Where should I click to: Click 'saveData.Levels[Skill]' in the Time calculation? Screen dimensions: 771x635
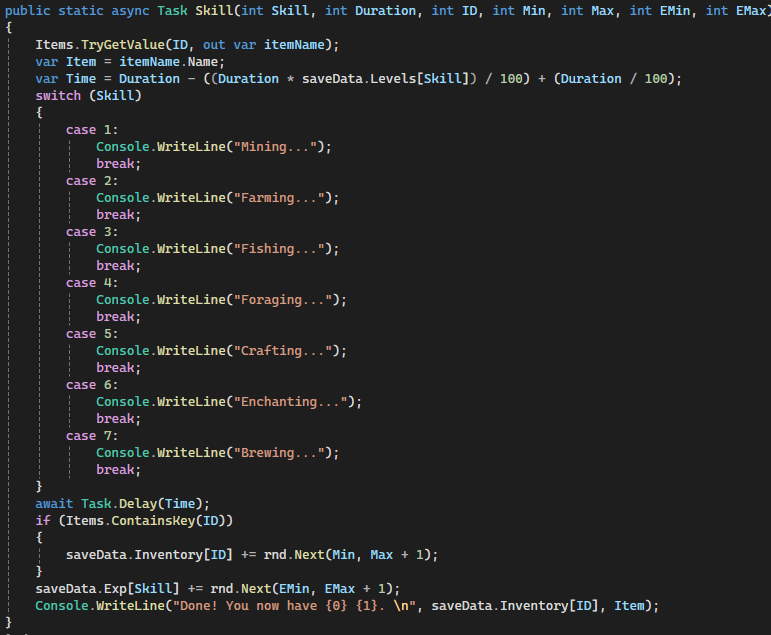[386, 79]
